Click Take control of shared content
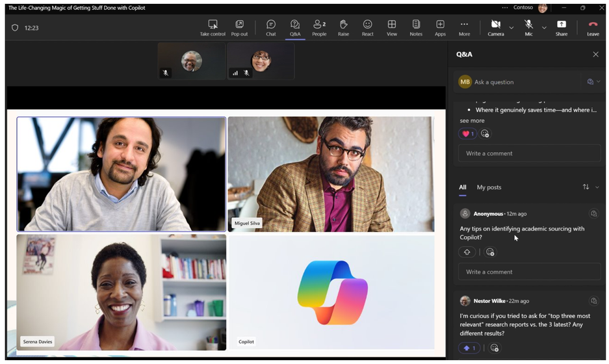The width and height of the screenshot is (609, 364). pyautogui.click(x=213, y=28)
